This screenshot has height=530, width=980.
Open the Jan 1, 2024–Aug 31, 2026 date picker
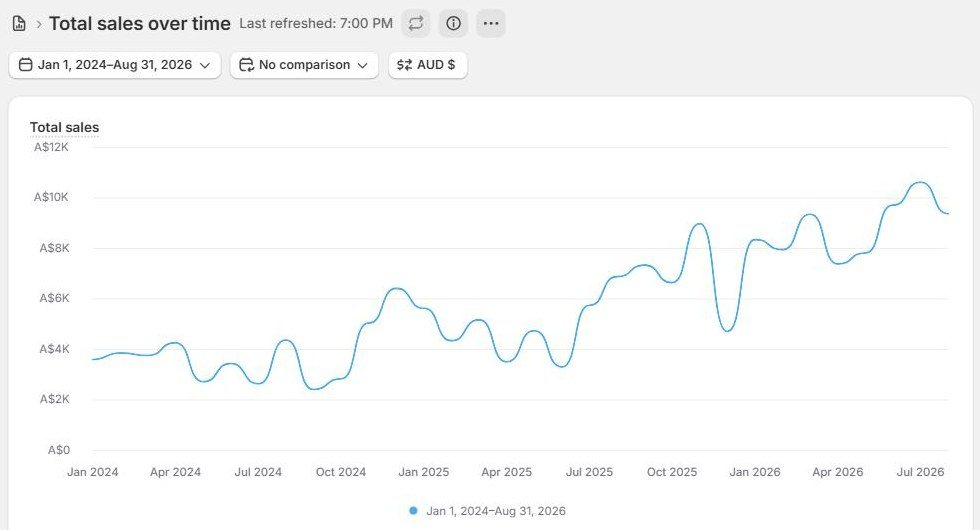(115, 65)
